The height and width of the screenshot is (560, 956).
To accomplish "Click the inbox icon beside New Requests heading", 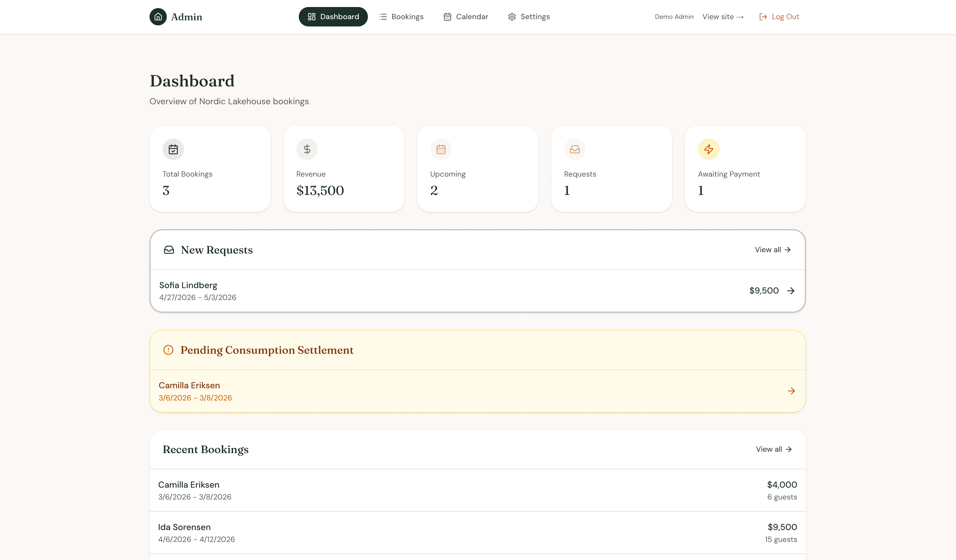I will point(169,250).
